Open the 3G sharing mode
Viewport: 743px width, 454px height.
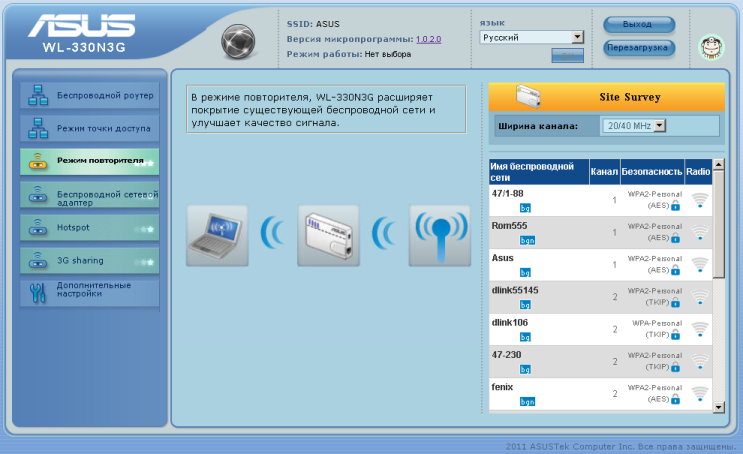coord(90,261)
